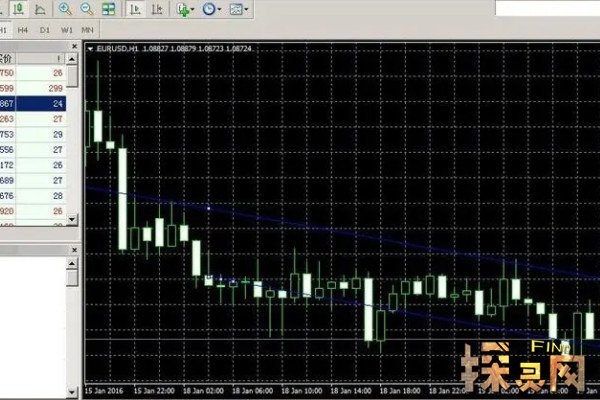Select the D1 timeframe
Screen dimensions: 600x400
(x=44, y=30)
